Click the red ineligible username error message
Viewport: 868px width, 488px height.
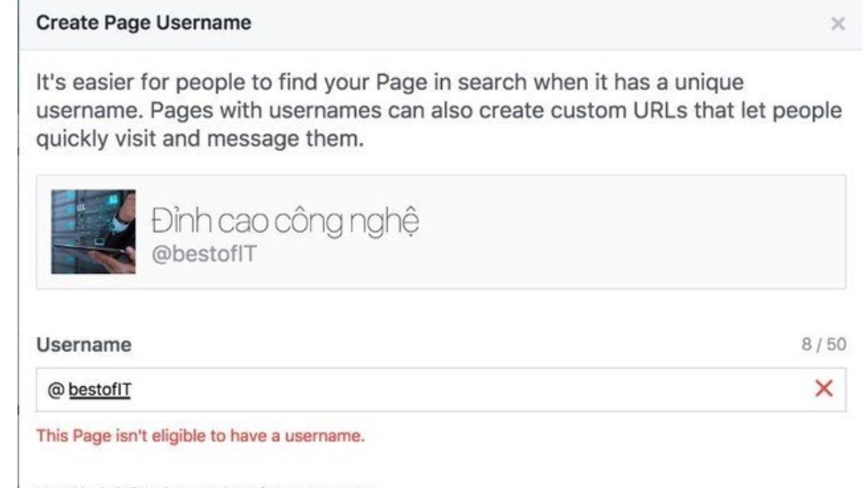pos(200,436)
